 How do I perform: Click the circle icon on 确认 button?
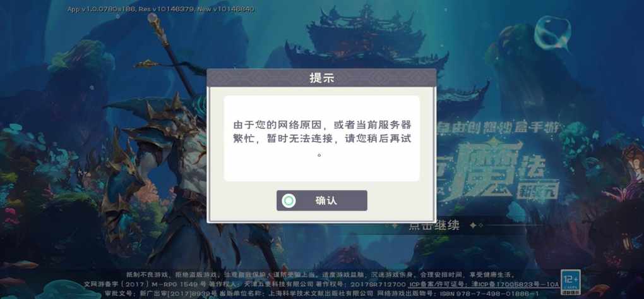(289, 201)
